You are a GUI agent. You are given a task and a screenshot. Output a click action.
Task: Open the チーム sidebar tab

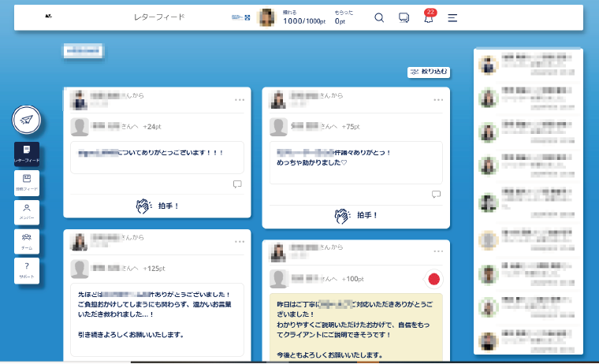click(27, 241)
